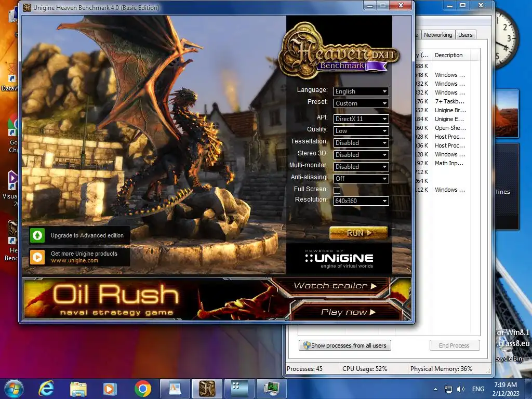This screenshot has width=532, height=399.
Task: Switch to Users tab in Task Manager
Action: point(465,35)
